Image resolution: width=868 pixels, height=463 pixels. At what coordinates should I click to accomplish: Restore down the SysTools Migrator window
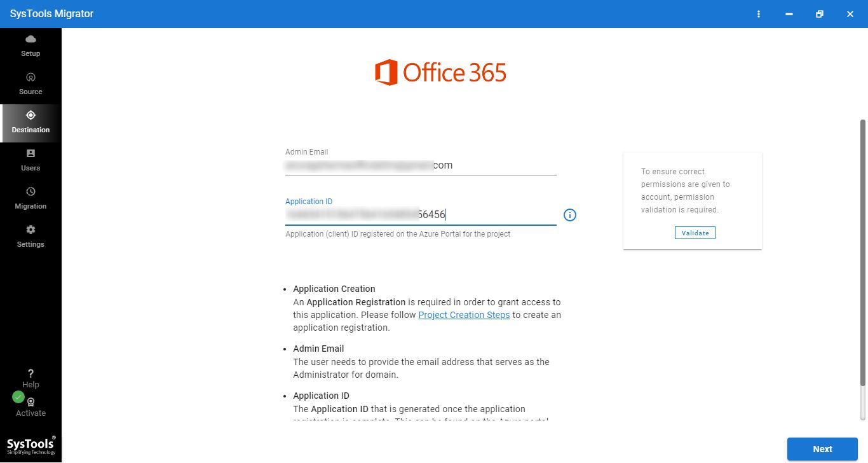(x=820, y=14)
